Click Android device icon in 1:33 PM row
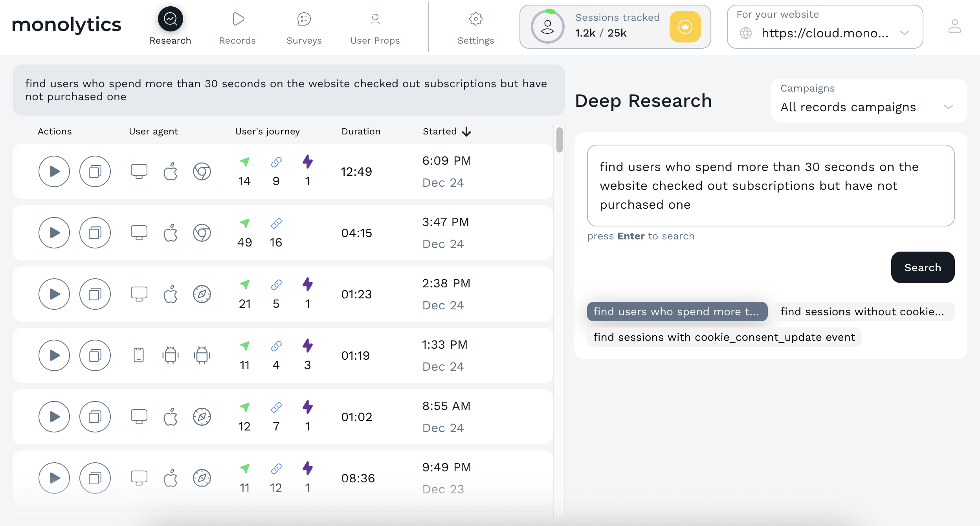 (171, 355)
